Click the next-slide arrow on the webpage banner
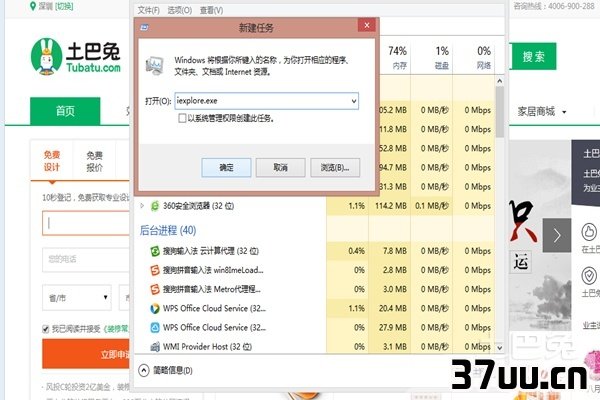The height and width of the screenshot is (400, 600). click(x=557, y=235)
